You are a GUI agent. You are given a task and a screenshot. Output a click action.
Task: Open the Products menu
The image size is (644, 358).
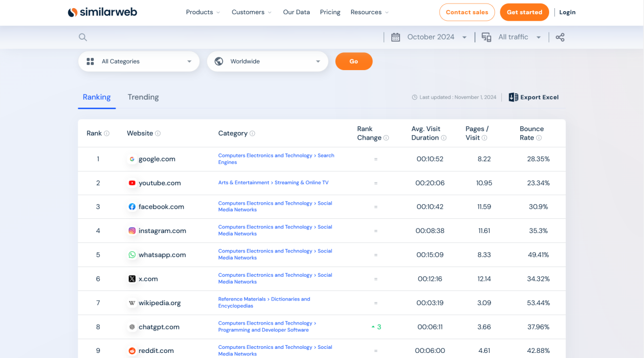click(202, 12)
